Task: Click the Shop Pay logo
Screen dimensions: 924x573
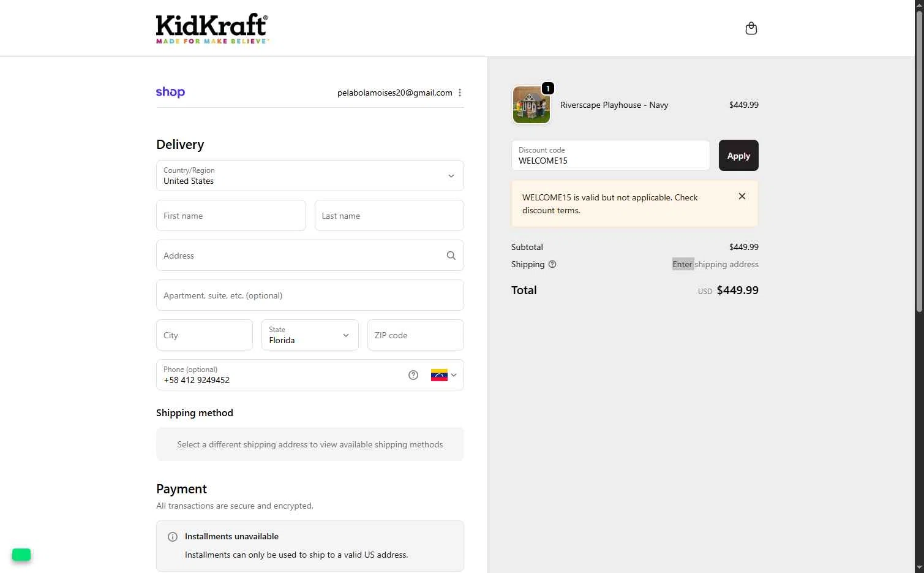Action: pyautogui.click(x=170, y=92)
